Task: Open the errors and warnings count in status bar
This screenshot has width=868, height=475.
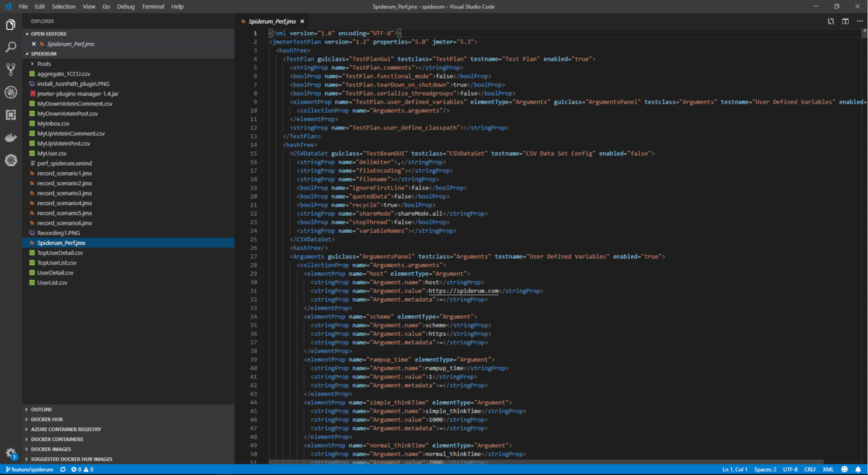Action: pos(82,470)
